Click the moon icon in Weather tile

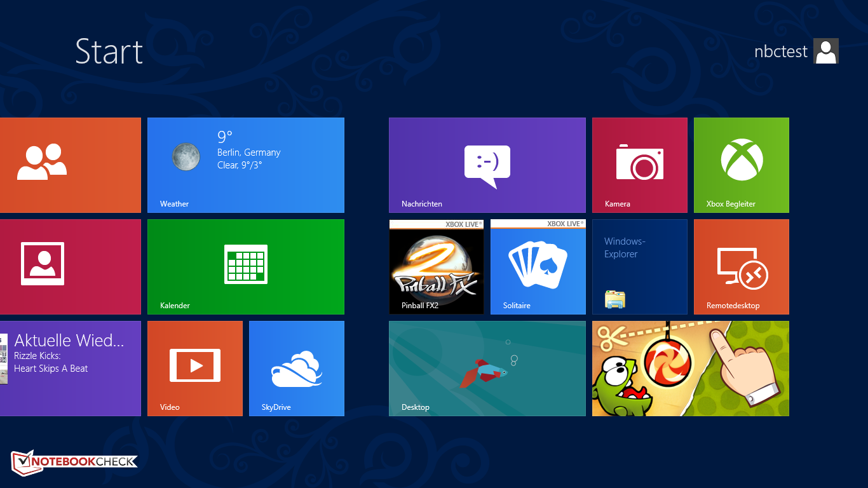click(x=186, y=156)
